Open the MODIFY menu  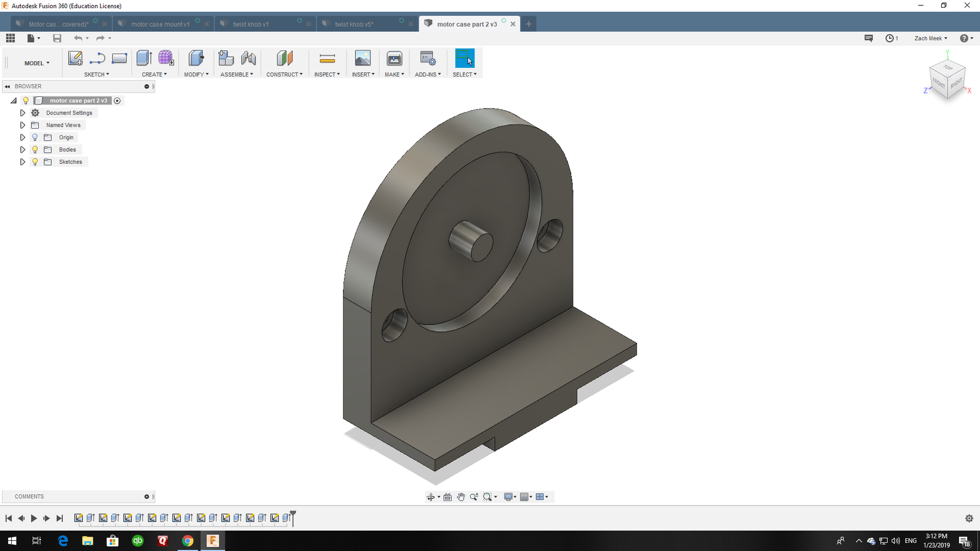click(197, 74)
